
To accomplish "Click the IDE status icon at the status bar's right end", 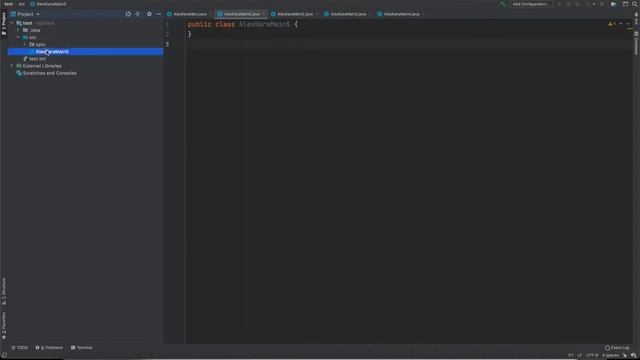I will [x=633, y=356].
